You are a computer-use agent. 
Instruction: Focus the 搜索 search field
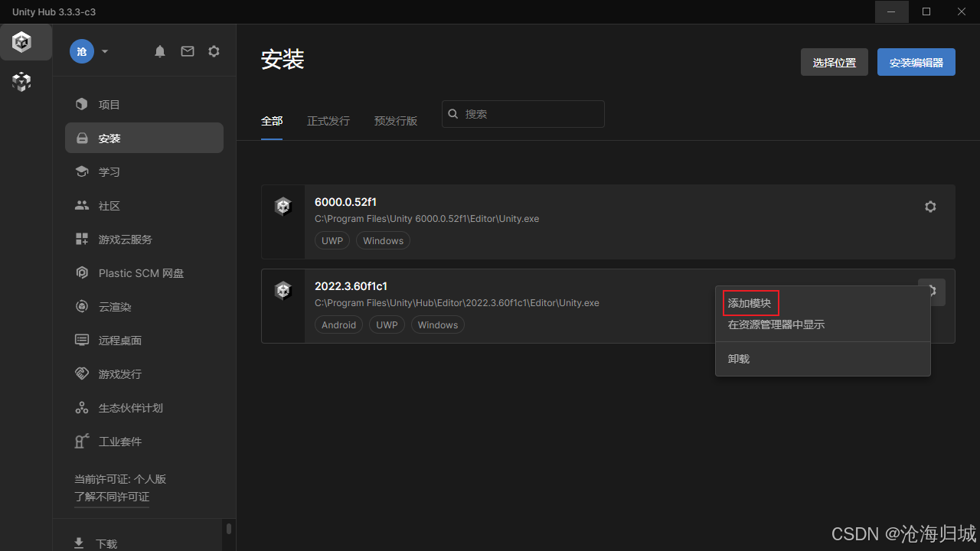pos(523,114)
